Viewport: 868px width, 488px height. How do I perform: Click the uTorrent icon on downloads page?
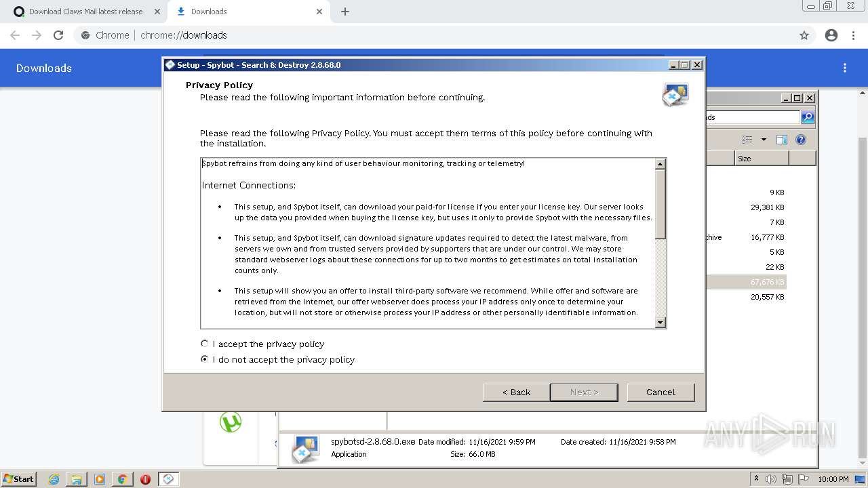click(231, 422)
